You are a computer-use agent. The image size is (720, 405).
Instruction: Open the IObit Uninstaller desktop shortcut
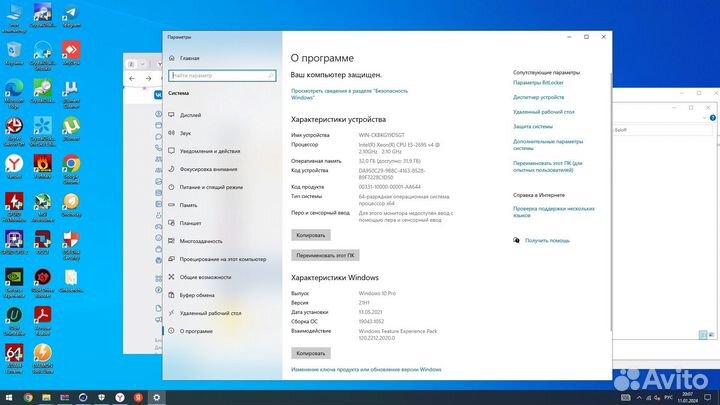14,321
